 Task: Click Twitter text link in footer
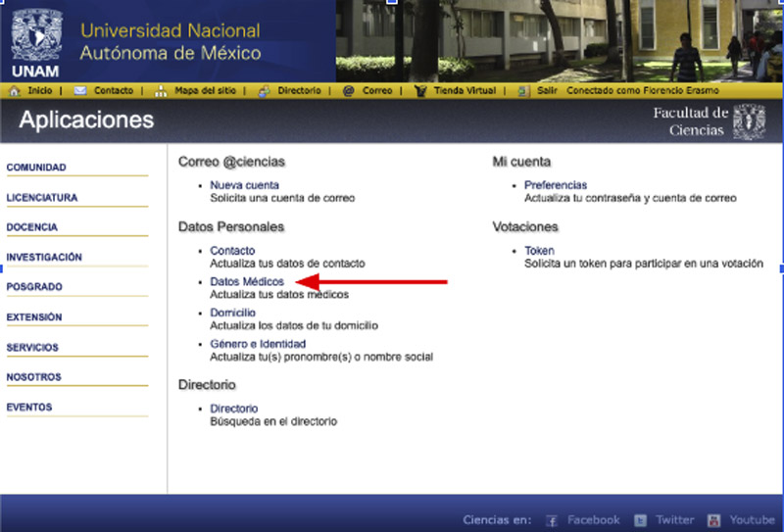[x=674, y=520]
